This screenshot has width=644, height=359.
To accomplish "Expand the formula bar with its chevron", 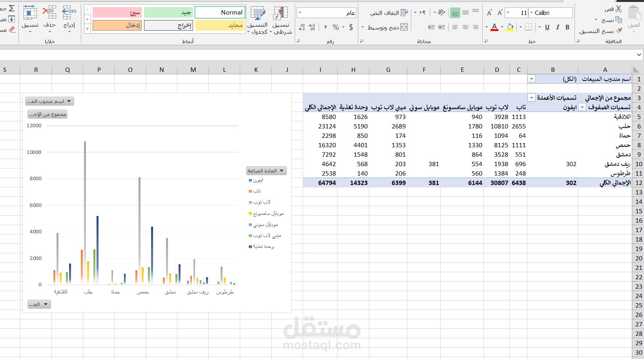I will 639,55.
